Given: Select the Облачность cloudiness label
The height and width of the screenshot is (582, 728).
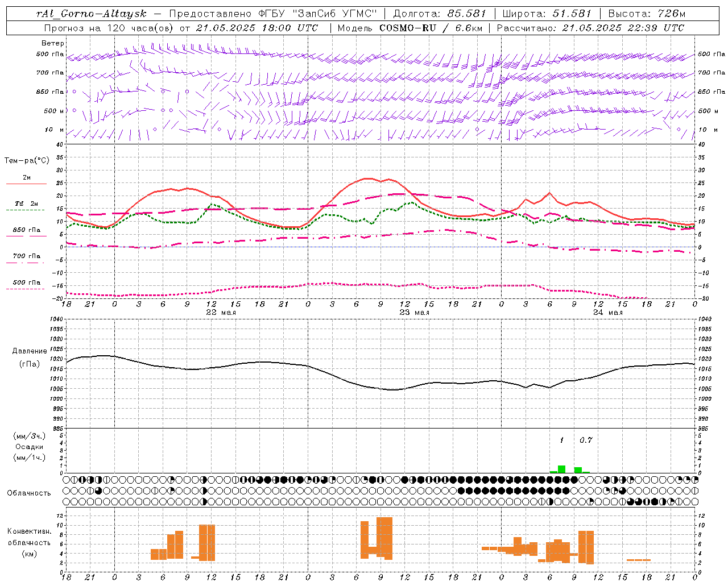Looking at the screenshot, I should 29,493.
